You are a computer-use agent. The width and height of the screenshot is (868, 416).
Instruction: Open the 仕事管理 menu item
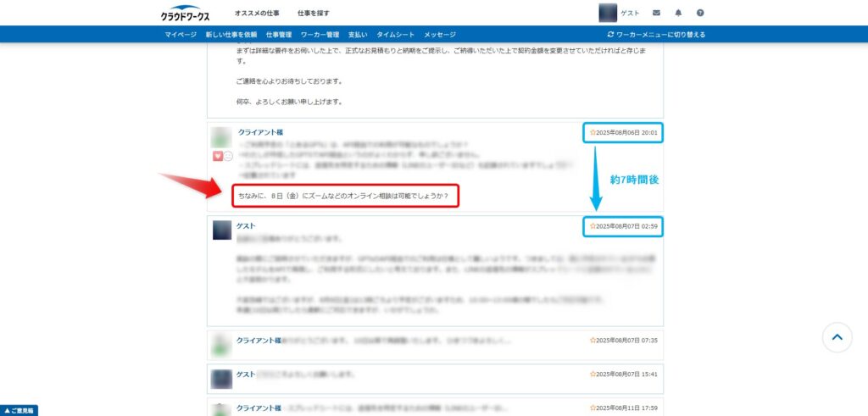pos(278,35)
